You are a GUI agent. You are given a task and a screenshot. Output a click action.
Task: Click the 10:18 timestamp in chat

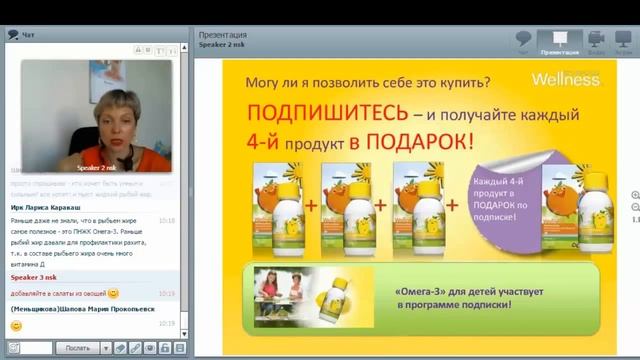pyautogui.click(x=167, y=220)
